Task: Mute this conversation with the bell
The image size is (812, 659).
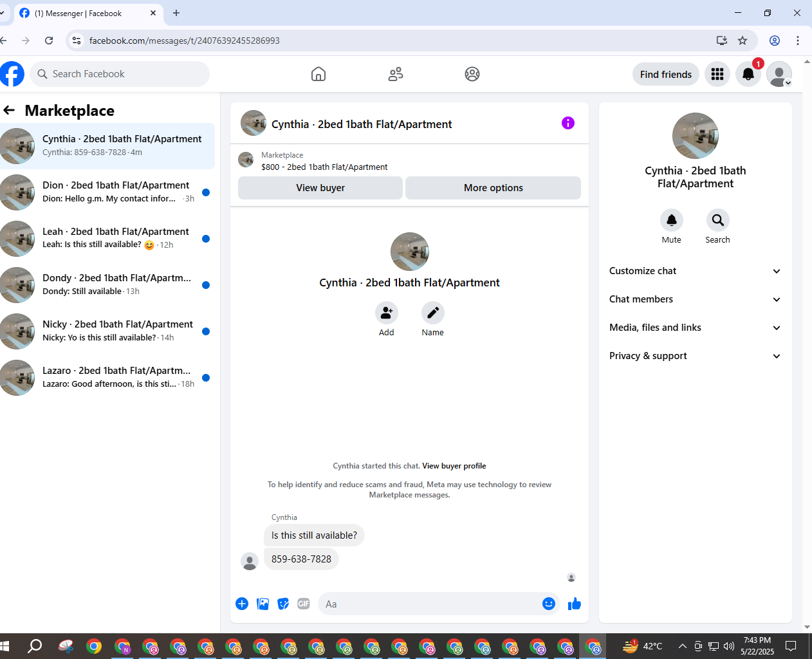Action: tap(672, 220)
